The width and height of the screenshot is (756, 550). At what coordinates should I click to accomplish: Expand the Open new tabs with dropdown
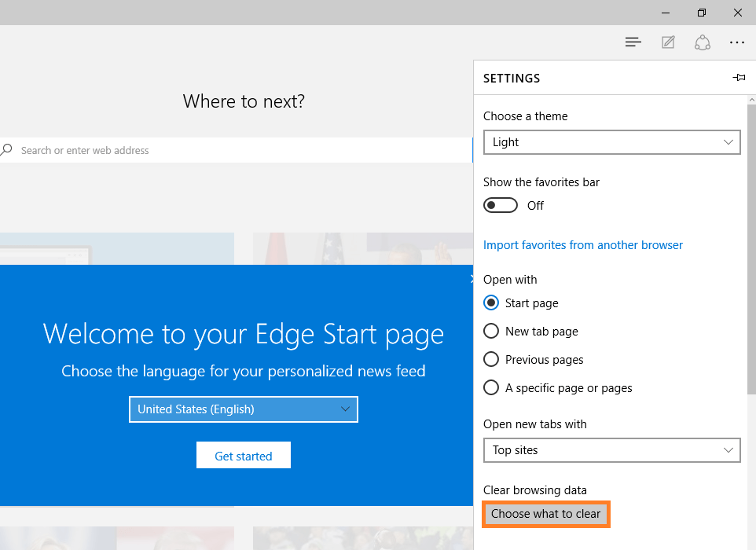click(611, 450)
